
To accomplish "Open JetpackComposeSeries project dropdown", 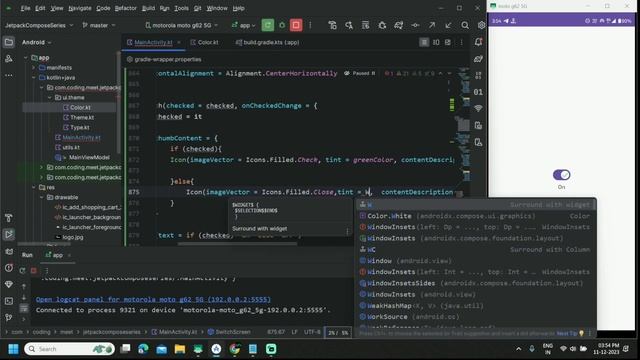I will [39, 25].
